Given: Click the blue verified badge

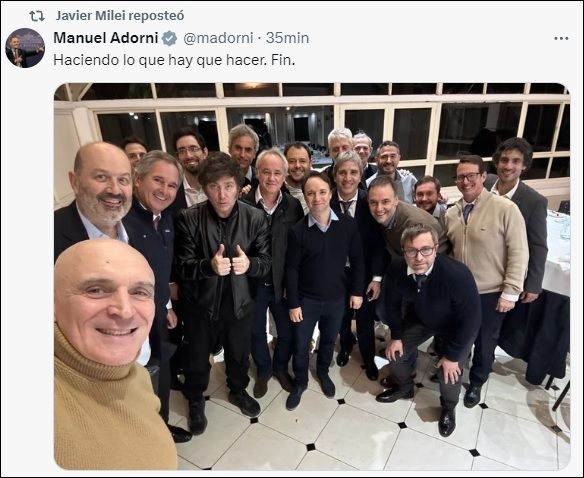Looking at the screenshot, I should [x=169, y=38].
